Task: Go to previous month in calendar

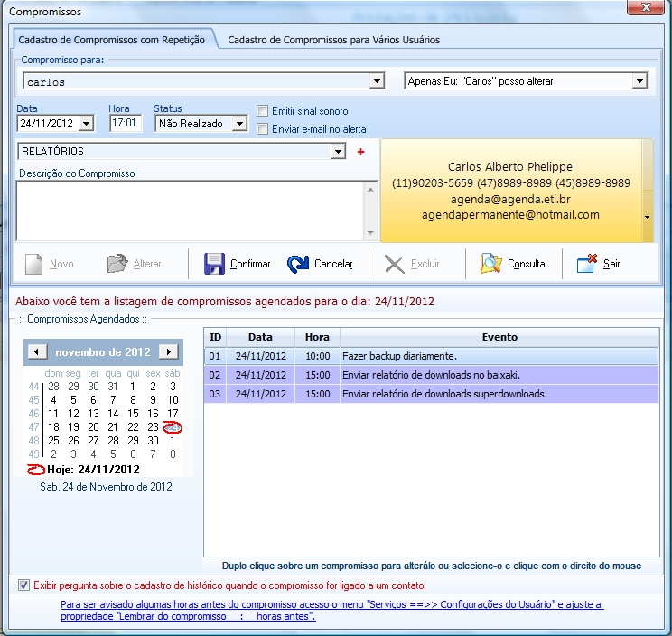Action: [x=37, y=351]
